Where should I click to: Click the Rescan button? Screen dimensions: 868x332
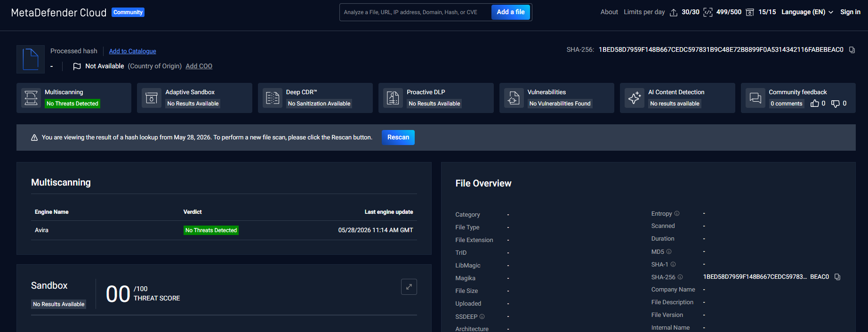(398, 138)
